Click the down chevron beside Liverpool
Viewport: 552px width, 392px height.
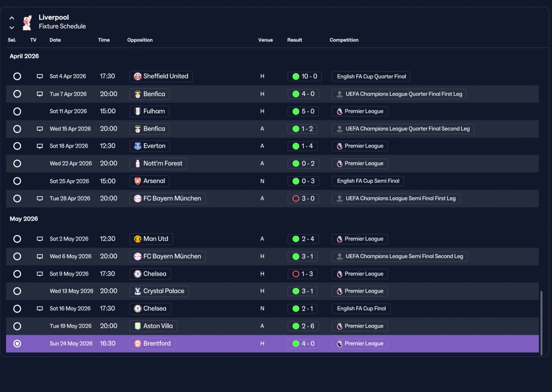[x=12, y=28]
